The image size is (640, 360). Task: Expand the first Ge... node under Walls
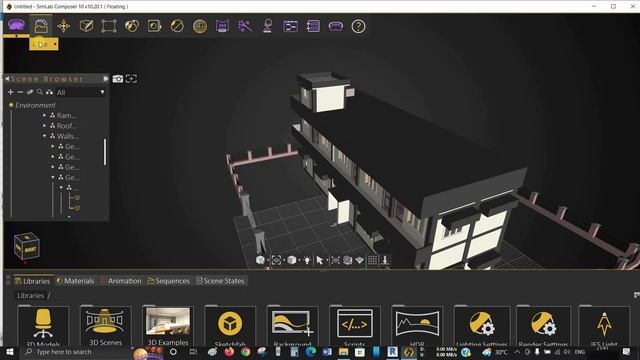point(53,146)
